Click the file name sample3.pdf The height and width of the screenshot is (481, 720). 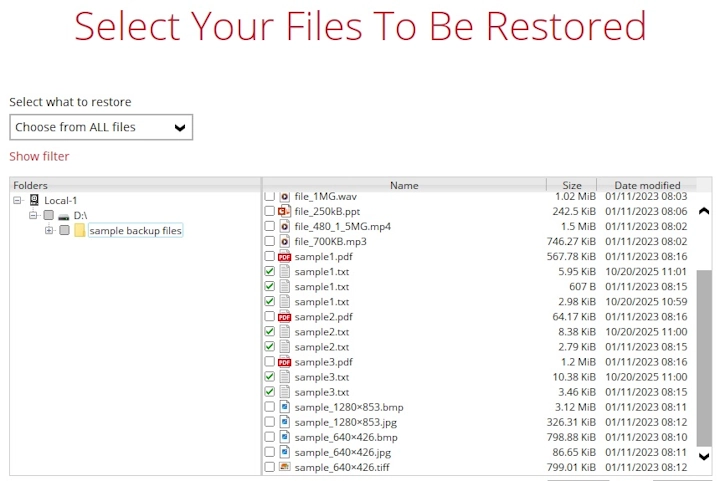click(324, 362)
